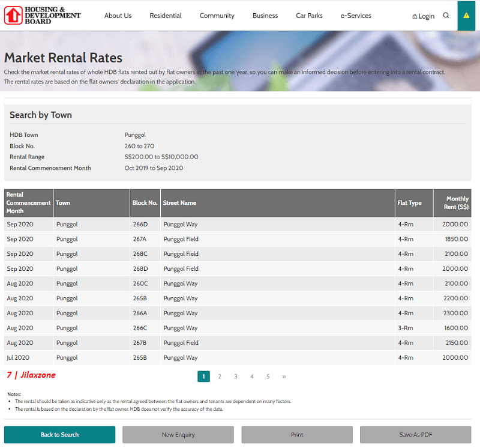Jump to next pages with » arrow
Screen dimensions: 480x448
pos(284,377)
